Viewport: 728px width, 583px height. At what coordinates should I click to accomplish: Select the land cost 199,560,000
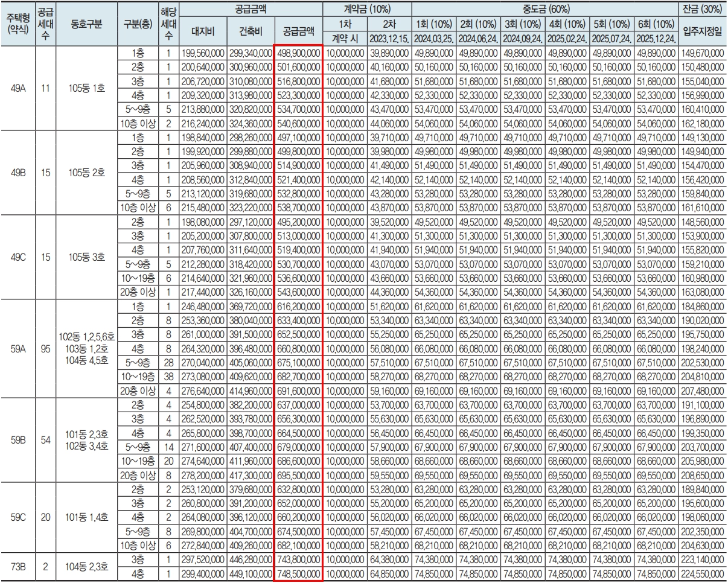point(203,54)
